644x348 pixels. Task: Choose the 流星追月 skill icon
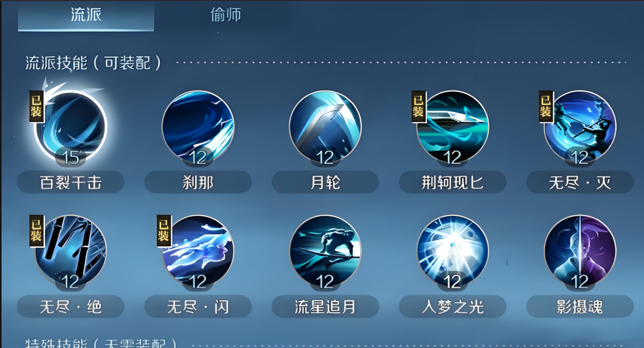(x=325, y=251)
